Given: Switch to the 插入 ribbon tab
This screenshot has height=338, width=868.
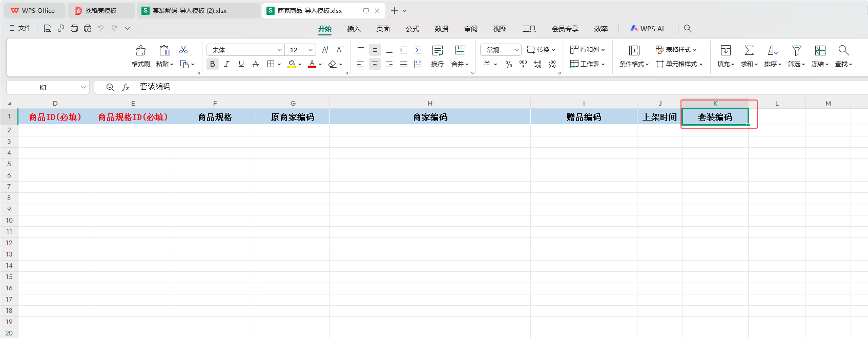Looking at the screenshot, I should pos(354,29).
